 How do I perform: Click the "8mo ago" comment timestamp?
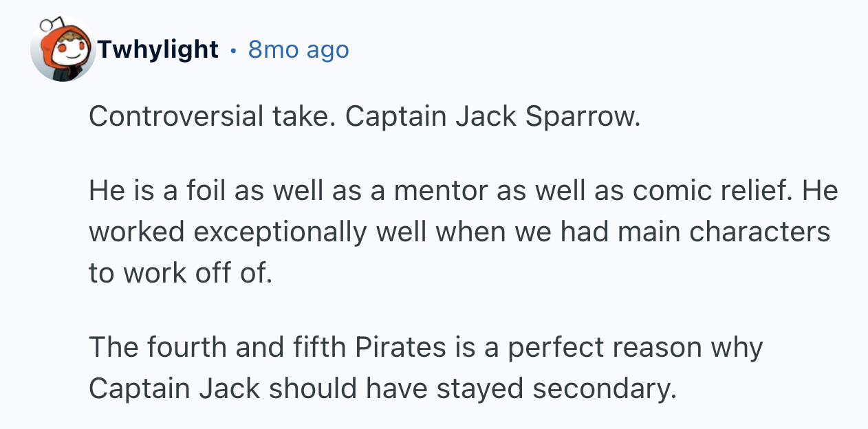coord(299,49)
